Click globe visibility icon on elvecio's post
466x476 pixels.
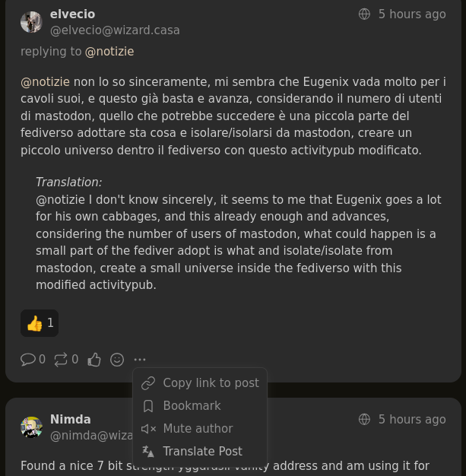click(x=364, y=14)
